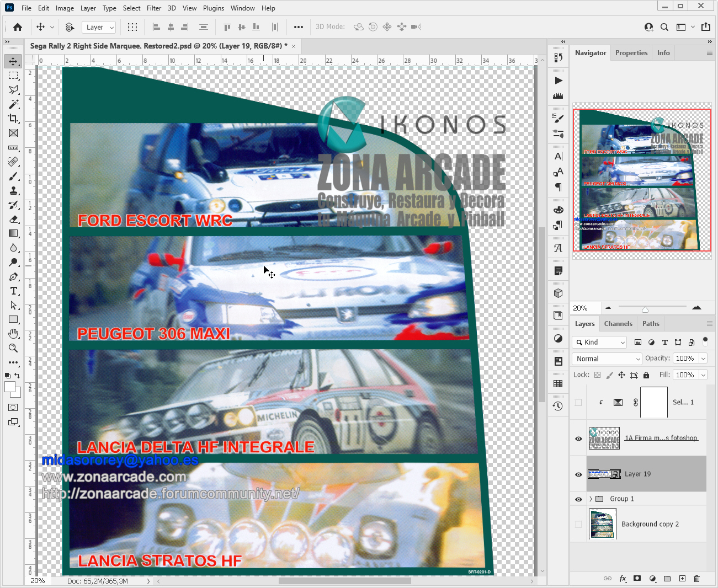This screenshot has height=588, width=718.
Task: Add a layer style with the fx icon
Action: tap(623, 579)
